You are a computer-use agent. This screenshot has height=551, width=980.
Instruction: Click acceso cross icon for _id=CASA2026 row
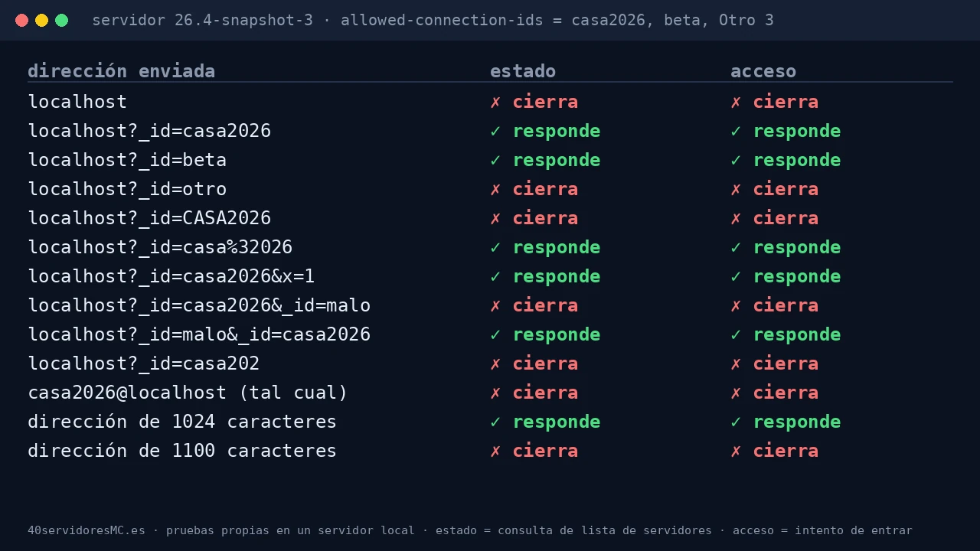pyautogui.click(x=736, y=218)
